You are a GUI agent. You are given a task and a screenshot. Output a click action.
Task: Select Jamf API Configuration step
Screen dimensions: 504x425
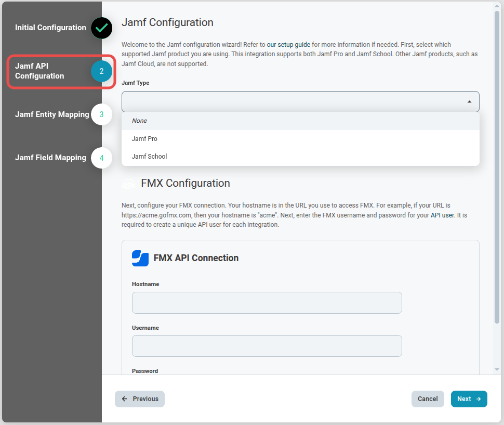pyautogui.click(x=39, y=71)
